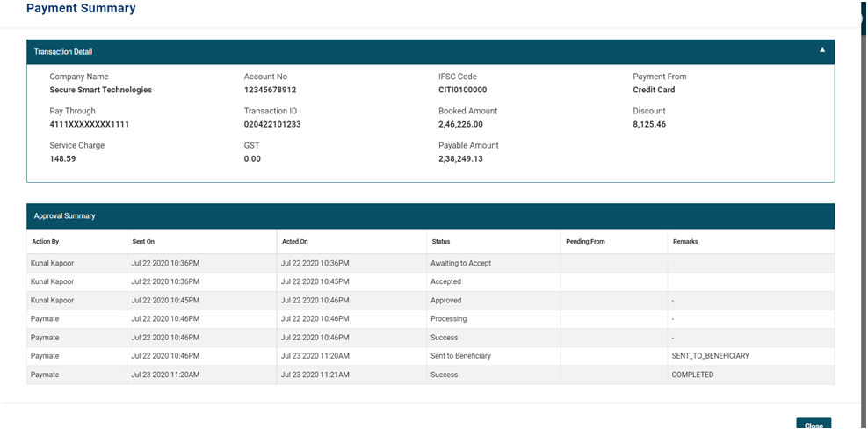Click Kunal Kapoor in the Accepted row
Image resolution: width=868 pixels, height=430 pixels.
(x=52, y=281)
